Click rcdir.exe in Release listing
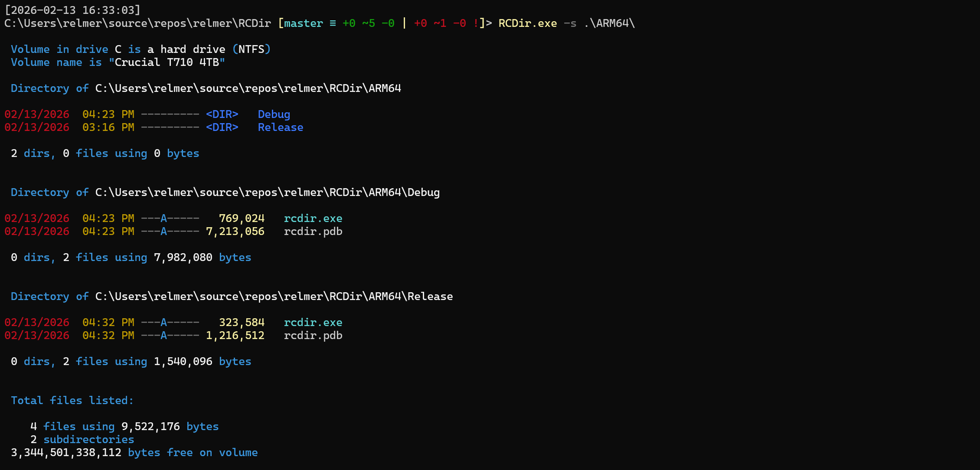The height and width of the screenshot is (470, 980). pyautogui.click(x=313, y=323)
